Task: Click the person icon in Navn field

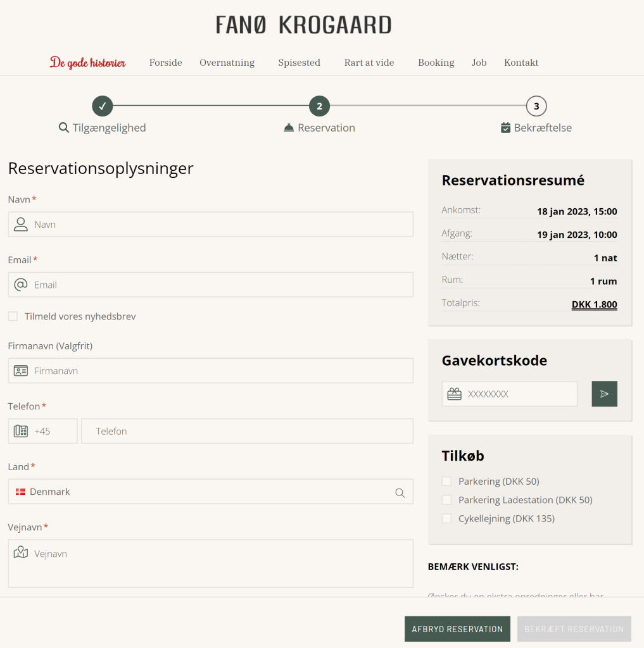Action: [x=21, y=224]
